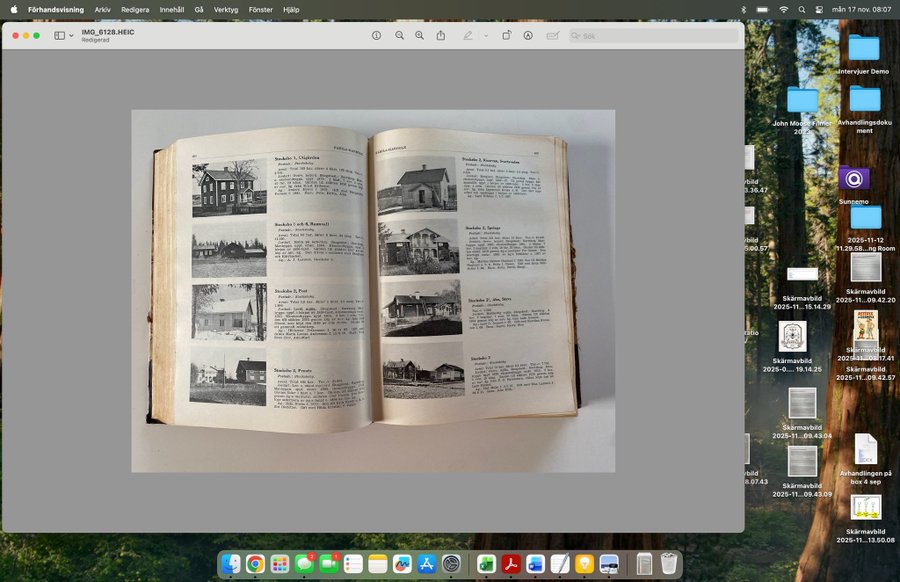Zoom out of the book photo

(x=399, y=35)
